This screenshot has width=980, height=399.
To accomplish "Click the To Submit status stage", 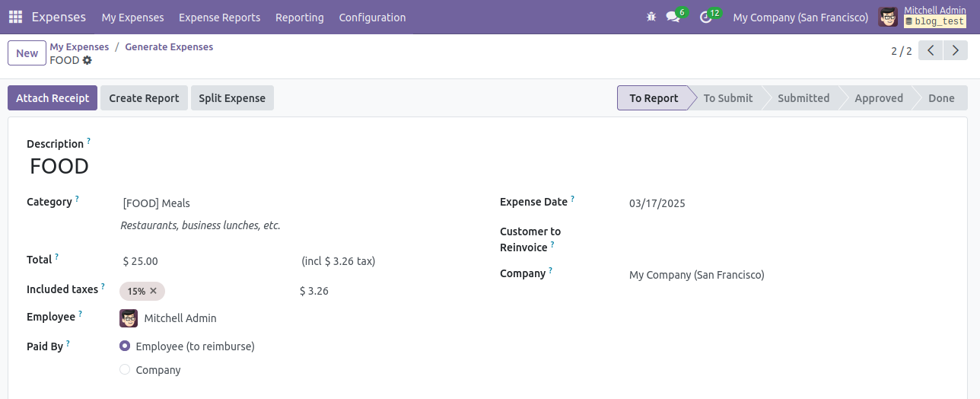I will [727, 97].
